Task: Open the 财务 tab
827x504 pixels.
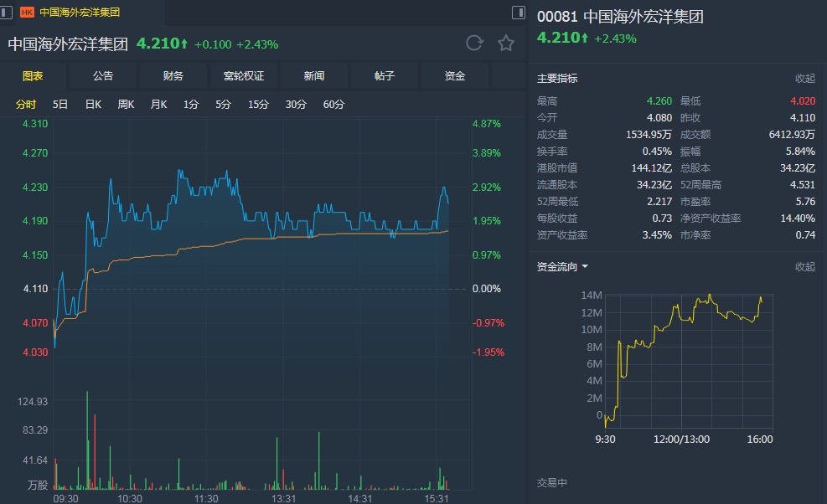Action: [173, 76]
